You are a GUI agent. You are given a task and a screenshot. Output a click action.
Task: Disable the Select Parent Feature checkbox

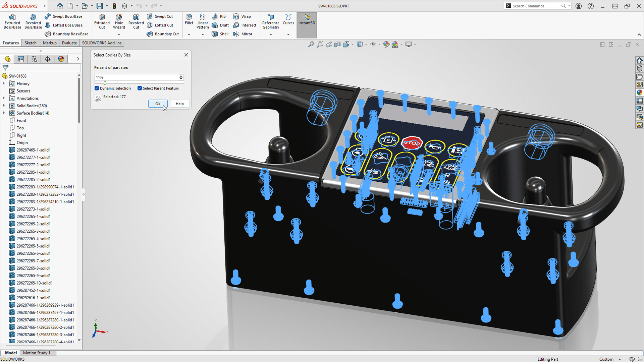pyautogui.click(x=140, y=88)
